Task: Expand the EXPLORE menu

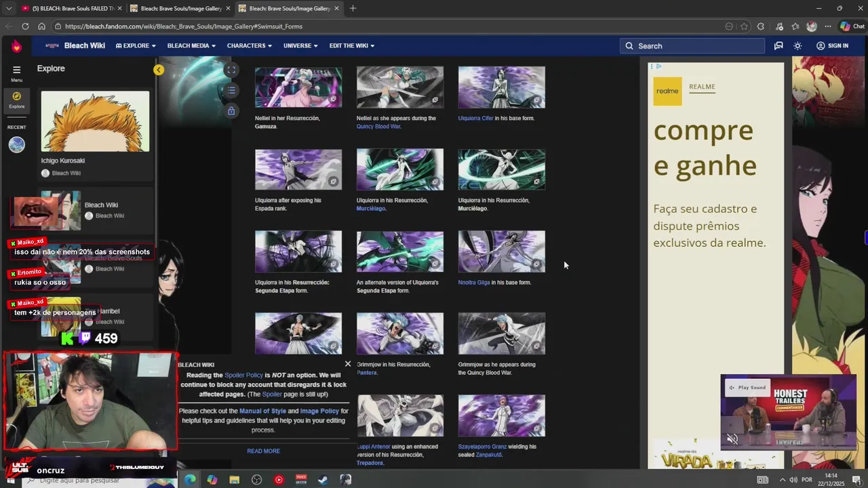Action: (x=136, y=46)
